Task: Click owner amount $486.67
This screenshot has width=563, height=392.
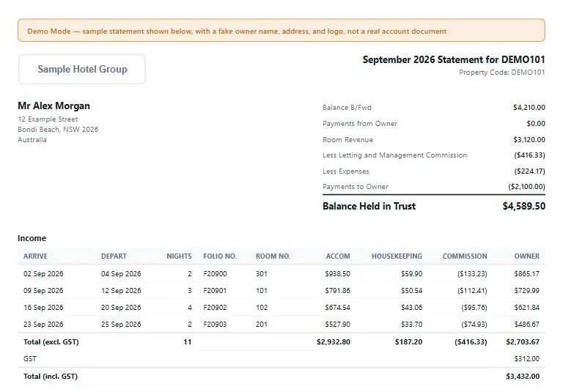Action: coord(527,325)
